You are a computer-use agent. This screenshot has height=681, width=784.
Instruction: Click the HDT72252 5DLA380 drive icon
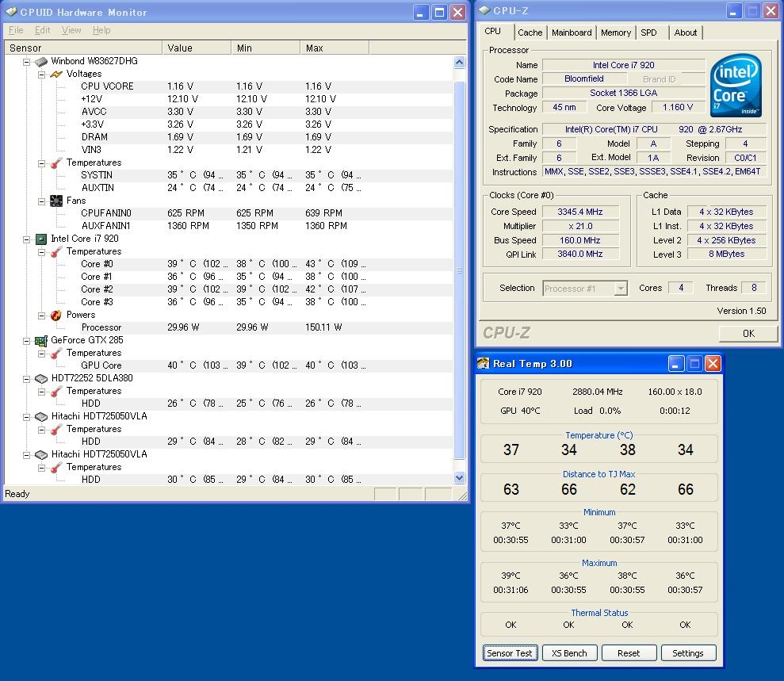tap(41, 378)
